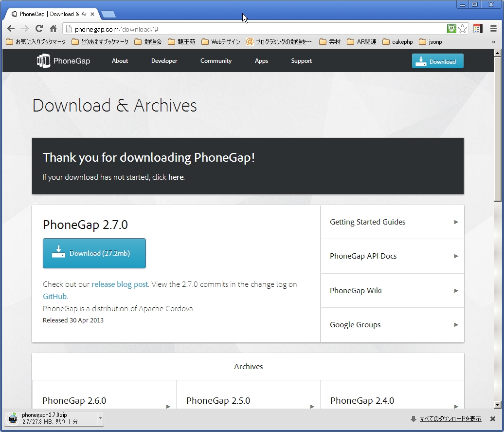Viewport: 504px width, 432px height.
Task: Open the 龍王苑 bookmark folder
Action: coord(182,42)
